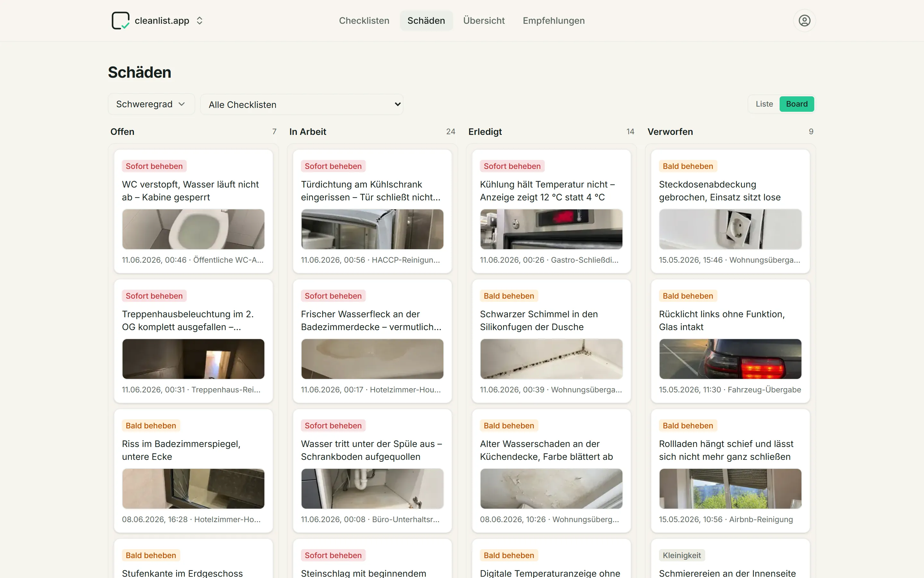This screenshot has height=578, width=924.
Task: Open the Schweregrad filter dropdown
Action: (x=151, y=104)
